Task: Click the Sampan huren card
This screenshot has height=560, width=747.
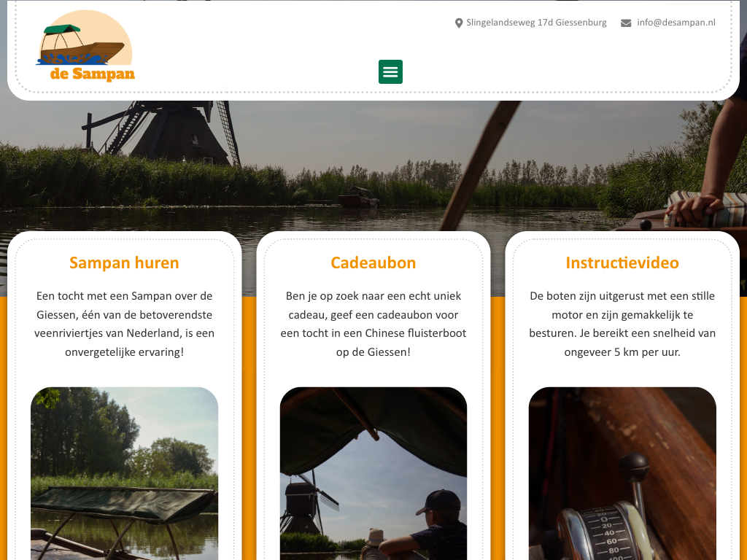Action: pos(124,395)
